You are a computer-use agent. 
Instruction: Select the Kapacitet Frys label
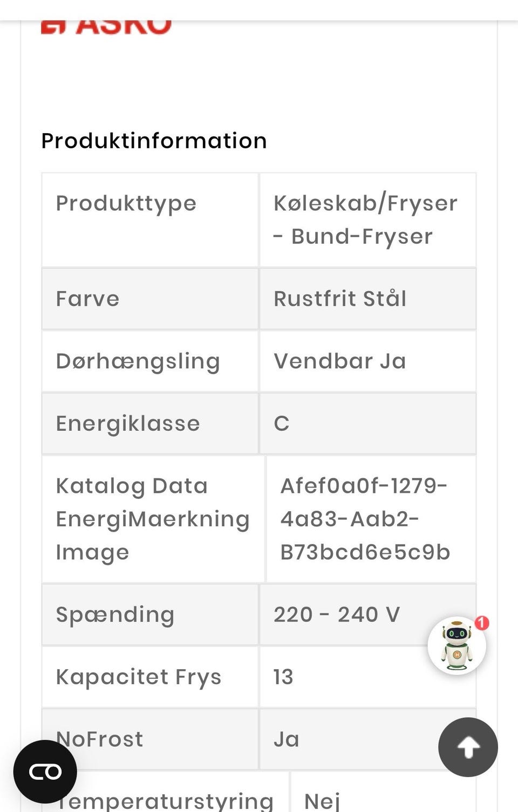coord(139,677)
